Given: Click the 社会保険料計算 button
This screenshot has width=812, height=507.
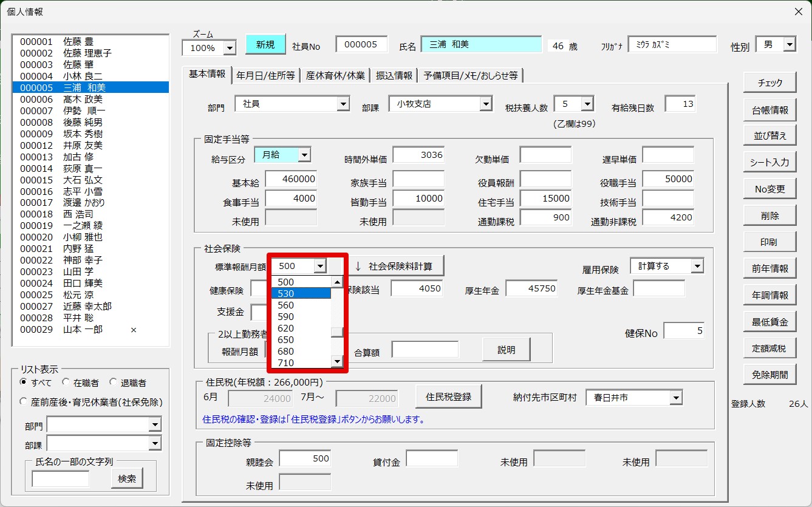Looking at the screenshot, I should click(x=395, y=266).
